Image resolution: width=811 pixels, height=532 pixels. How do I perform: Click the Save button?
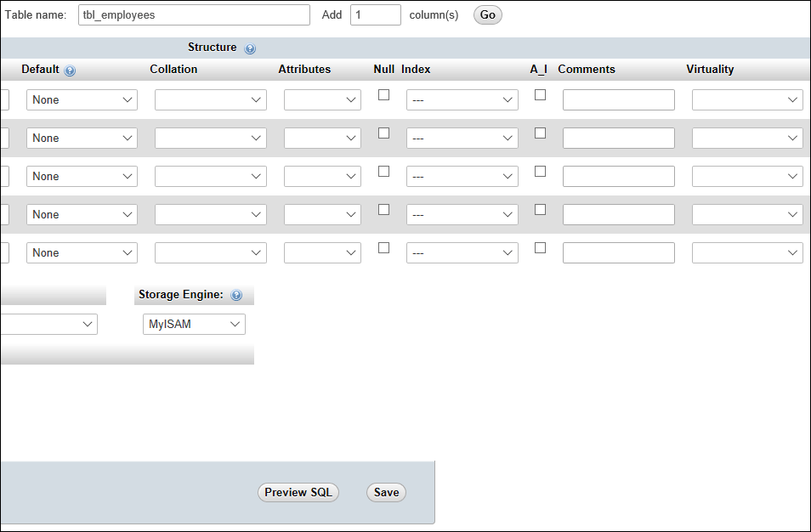point(386,493)
